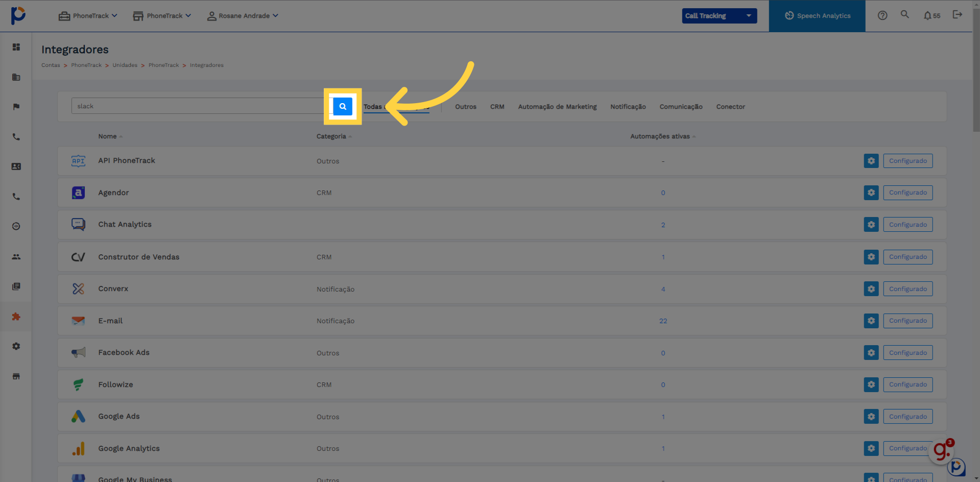The height and width of the screenshot is (482, 980).
Task: Click the top bar search magnifier
Action: [904, 15]
